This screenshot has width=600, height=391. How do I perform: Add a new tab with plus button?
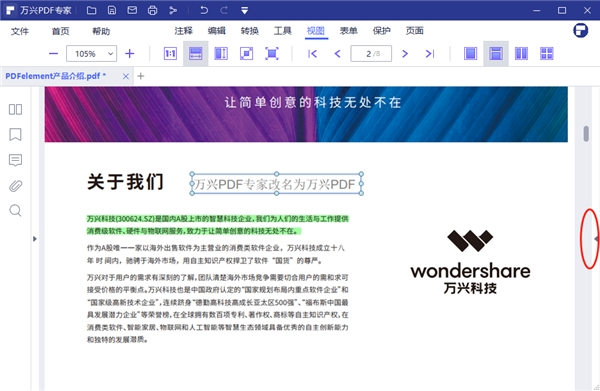pyautogui.click(x=141, y=76)
